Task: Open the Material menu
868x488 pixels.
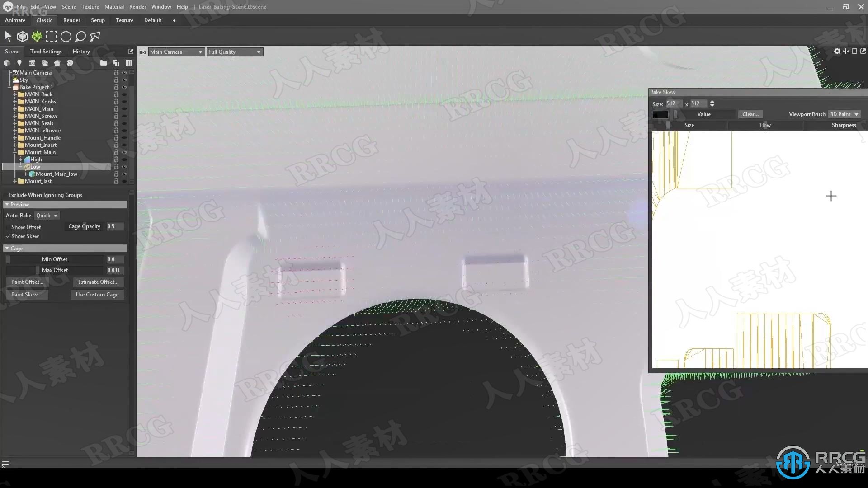Action: click(x=114, y=7)
